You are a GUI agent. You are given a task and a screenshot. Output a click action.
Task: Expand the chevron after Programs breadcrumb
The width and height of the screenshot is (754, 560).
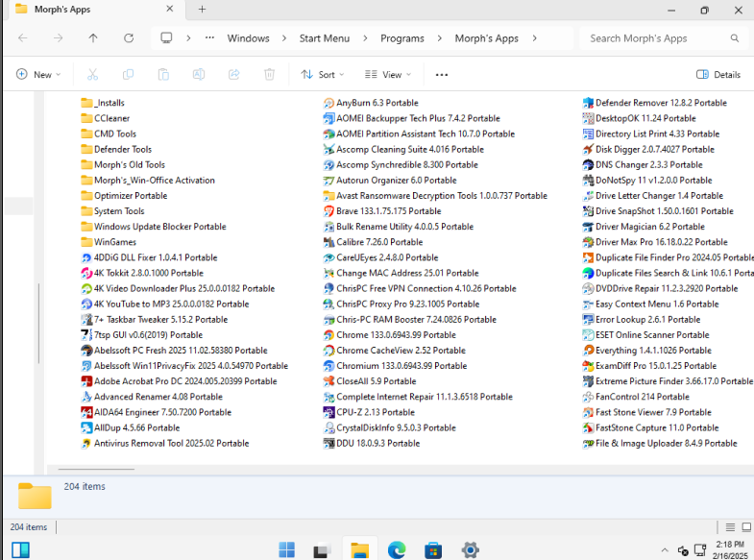439,38
